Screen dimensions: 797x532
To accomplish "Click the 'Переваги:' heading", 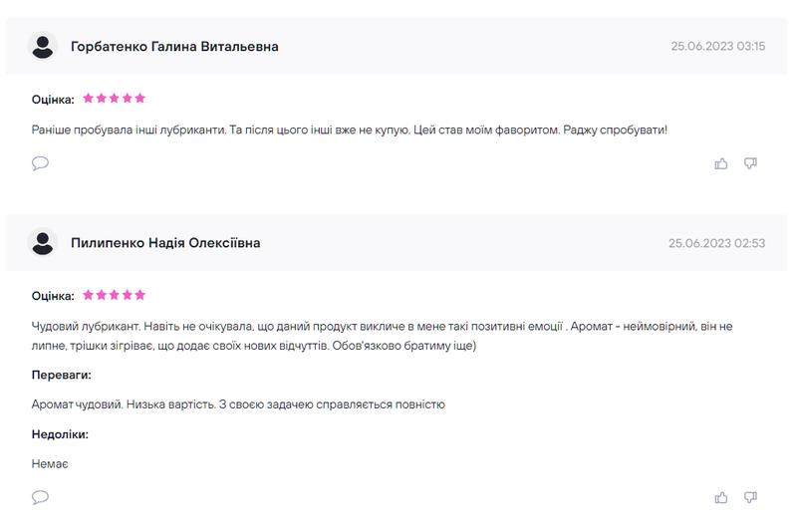I will [62, 375].
